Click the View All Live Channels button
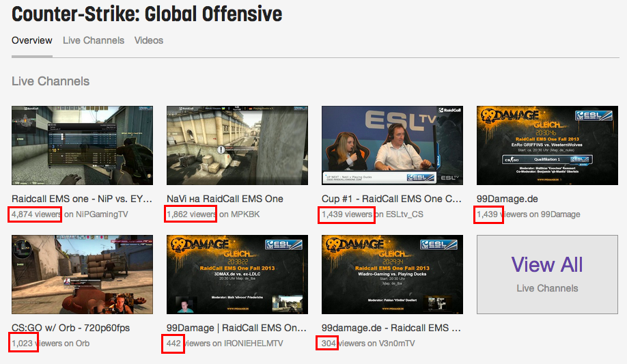This screenshot has width=627, height=364. tap(547, 275)
